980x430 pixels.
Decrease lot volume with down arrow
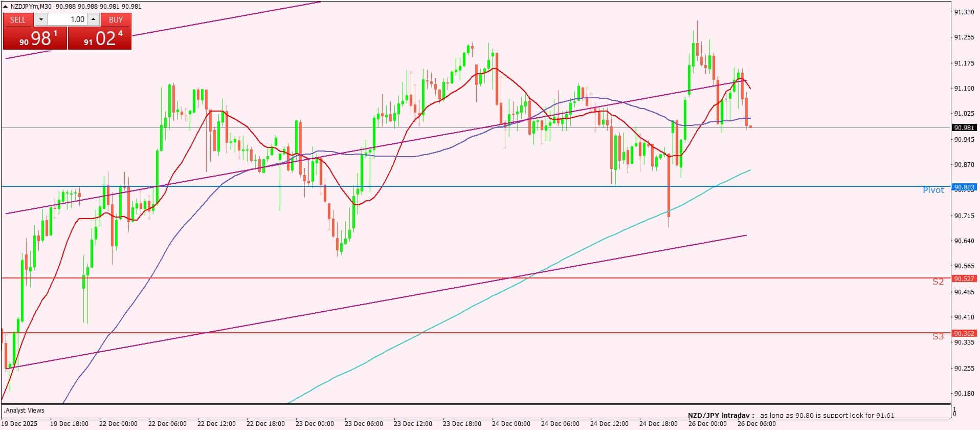41,19
